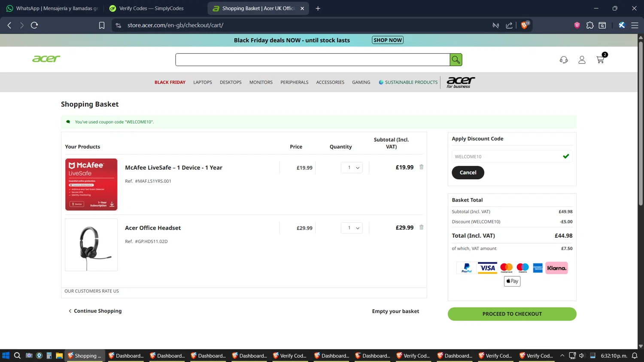
Task: Open McAfee LiveSafe product title link
Action: (x=173, y=168)
